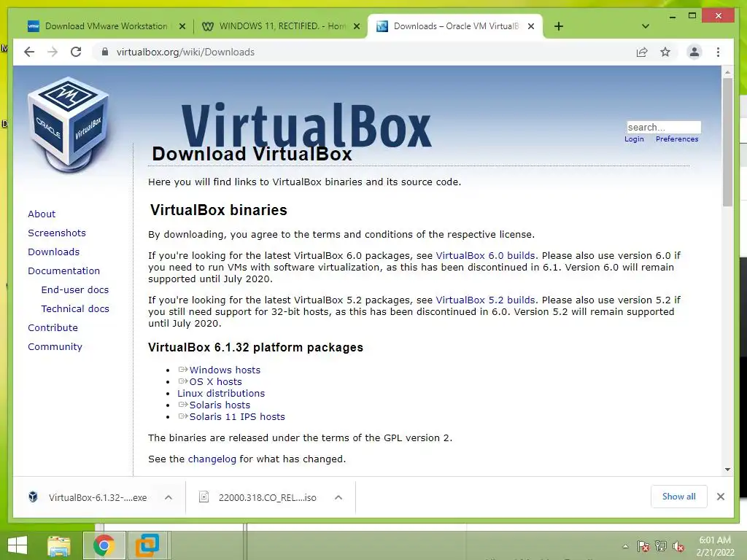The height and width of the screenshot is (560, 747).
Task: Show hidden system tray icons
Action: coord(625,546)
